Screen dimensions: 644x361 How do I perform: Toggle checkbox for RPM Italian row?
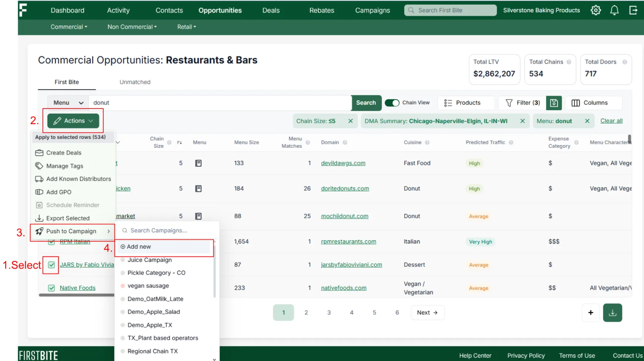(51, 242)
